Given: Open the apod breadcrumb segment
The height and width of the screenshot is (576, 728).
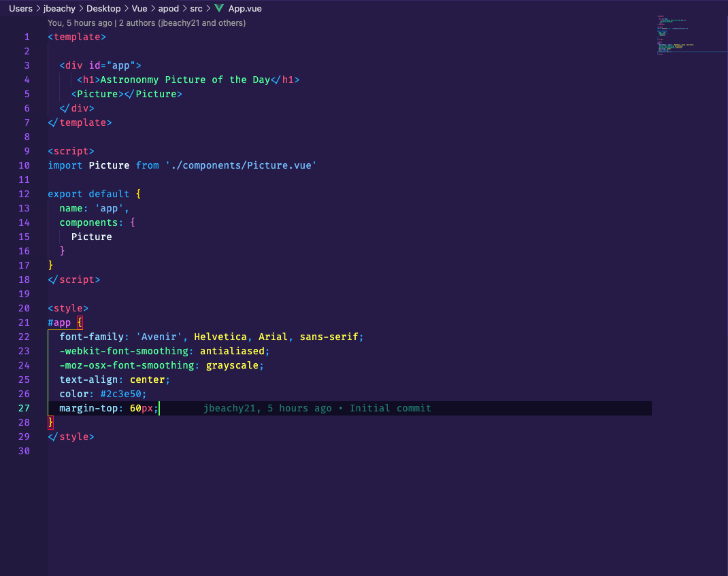Looking at the screenshot, I should coord(169,8).
